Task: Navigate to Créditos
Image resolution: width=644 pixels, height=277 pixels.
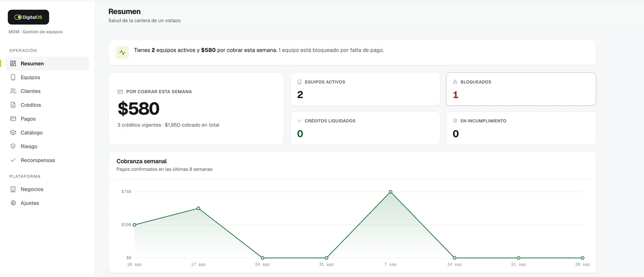Action: pos(48,105)
